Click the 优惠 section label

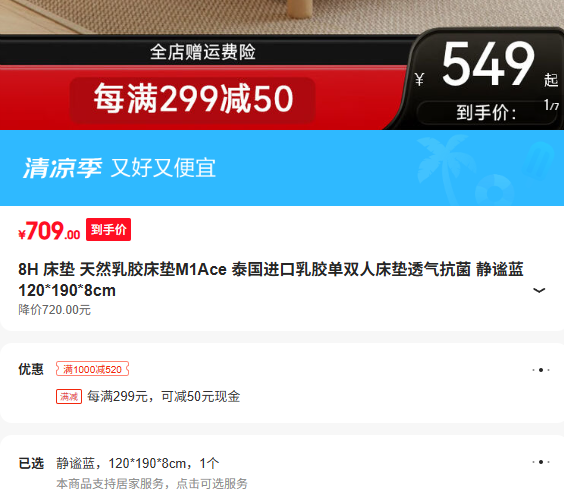click(31, 369)
